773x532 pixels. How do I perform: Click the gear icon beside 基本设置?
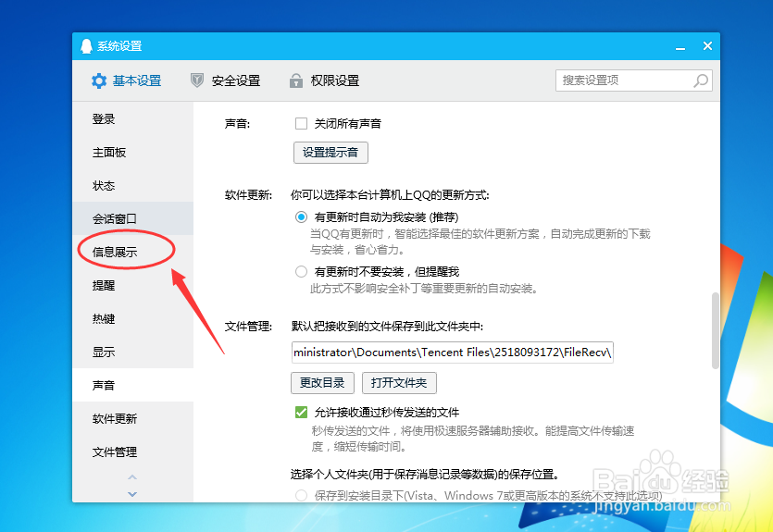(99, 80)
